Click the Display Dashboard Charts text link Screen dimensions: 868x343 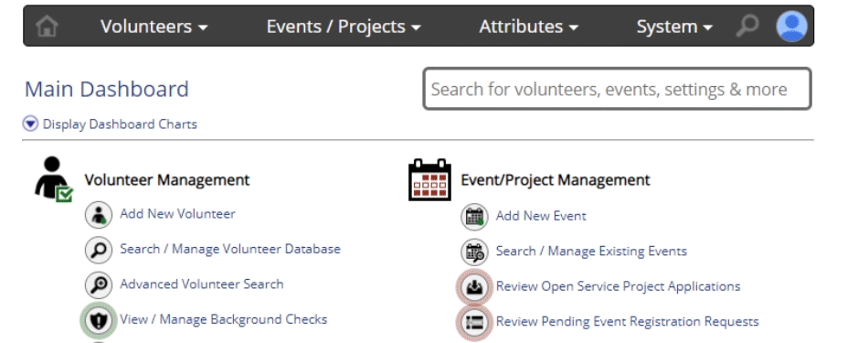tap(120, 124)
